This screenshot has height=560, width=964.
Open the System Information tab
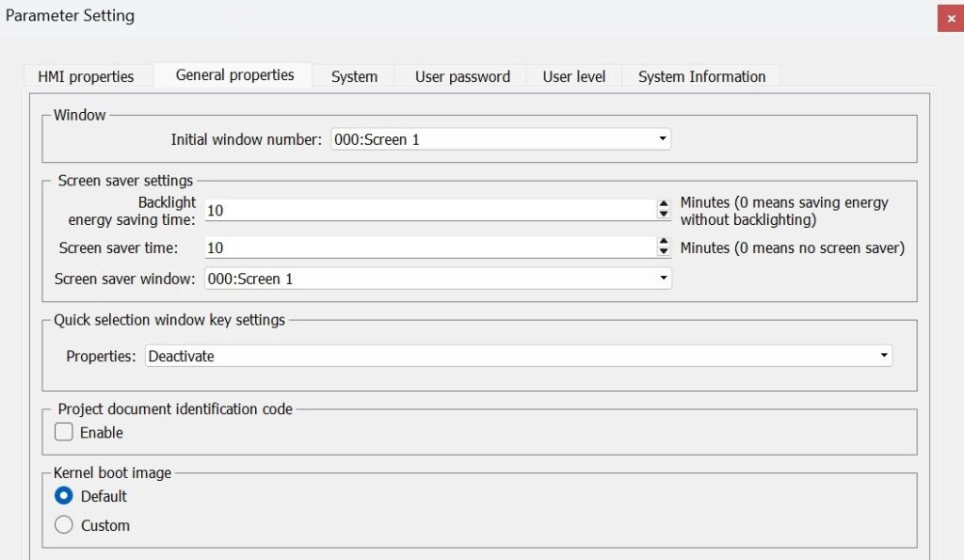701,76
